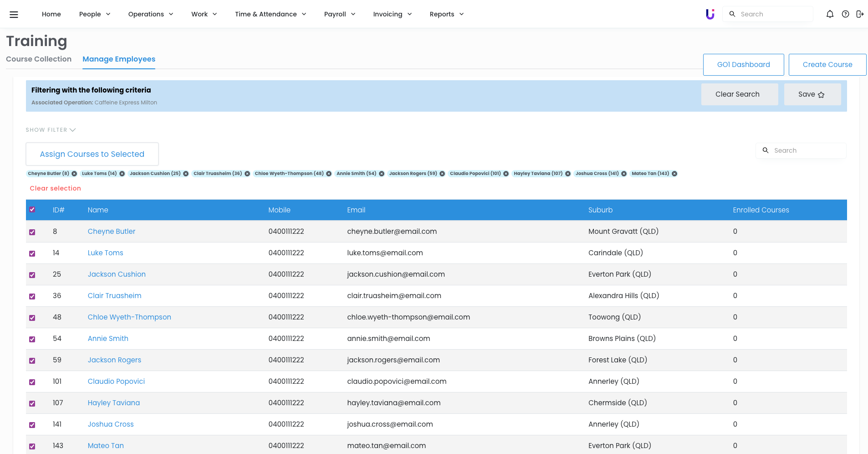Remove Cheyne Butler (8) selection chip
The height and width of the screenshot is (454, 868).
pos(74,174)
